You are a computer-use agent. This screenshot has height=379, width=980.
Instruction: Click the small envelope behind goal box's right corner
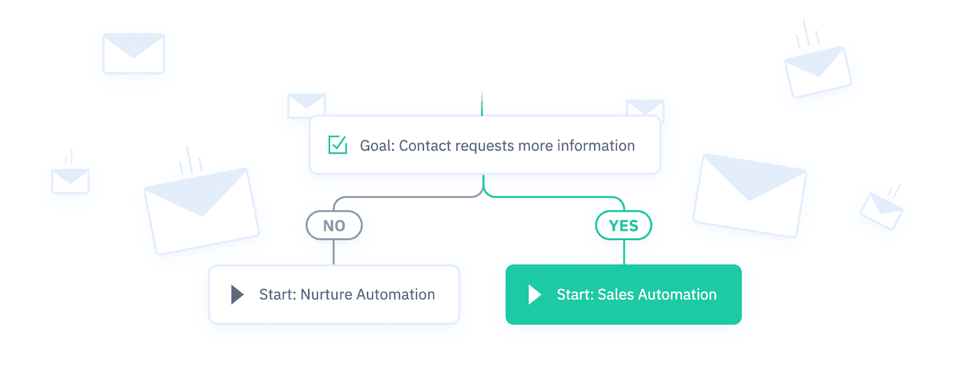coord(646,107)
